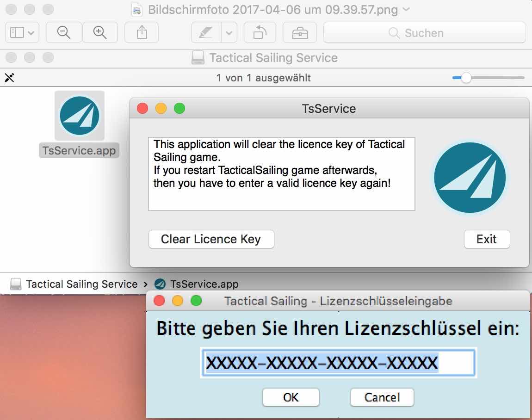Open the sidebar view options in Preview
This screenshot has height=420, width=532.
coord(22,32)
